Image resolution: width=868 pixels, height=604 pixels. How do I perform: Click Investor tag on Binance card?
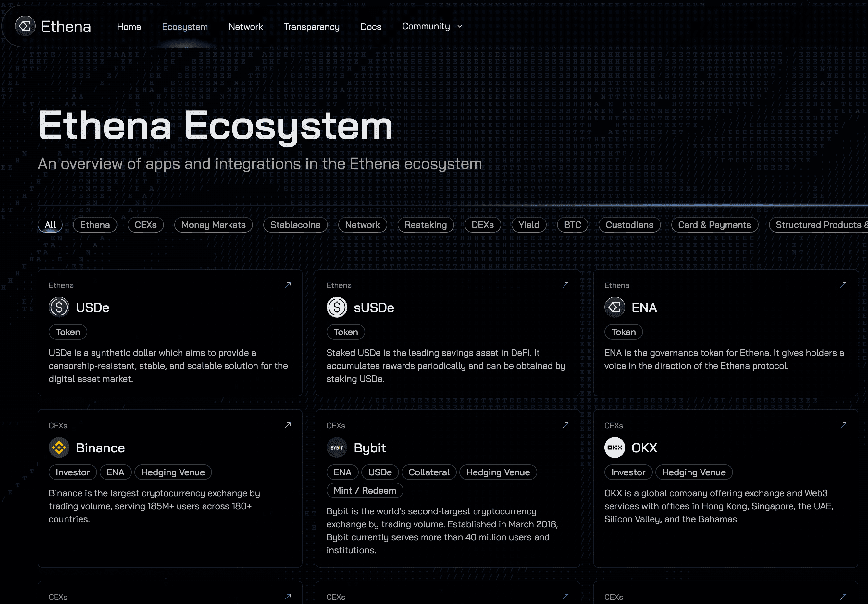(73, 472)
